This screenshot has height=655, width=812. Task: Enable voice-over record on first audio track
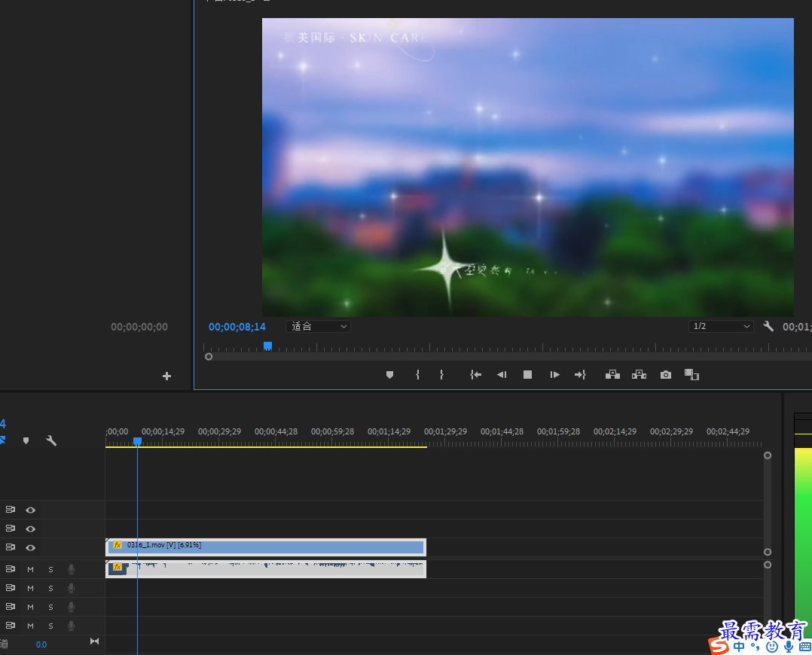71,570
